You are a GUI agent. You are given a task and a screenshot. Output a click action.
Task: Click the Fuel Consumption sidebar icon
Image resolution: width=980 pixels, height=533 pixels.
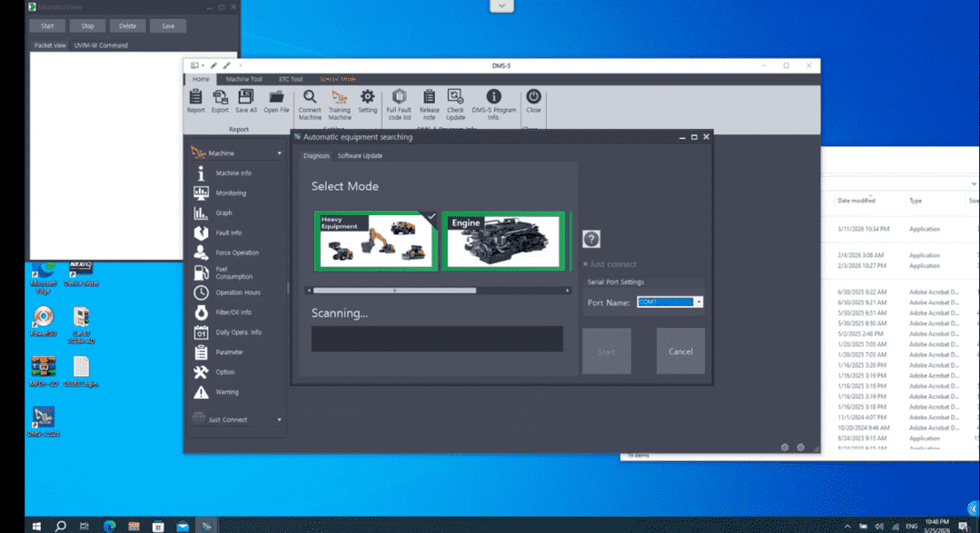click(x=201, y=272)
